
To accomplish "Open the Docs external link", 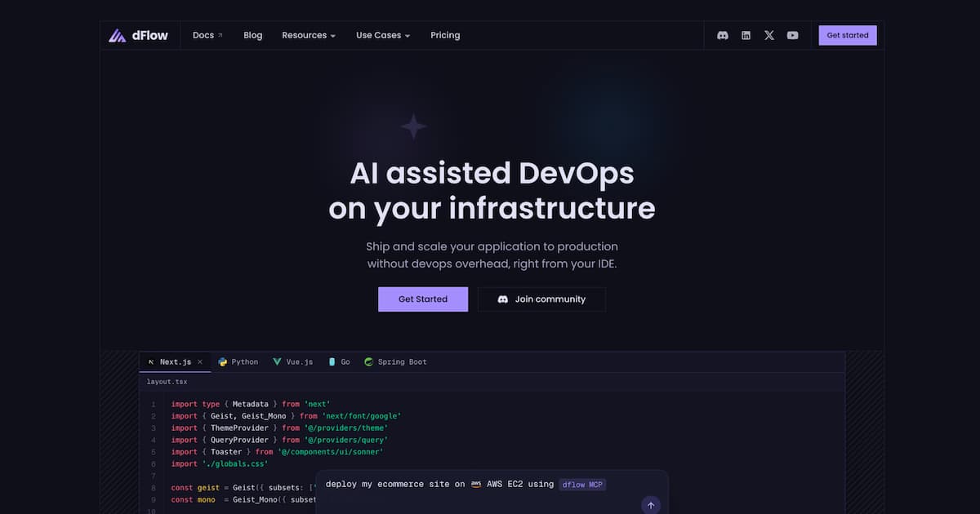I will pyautogui.click(x=207, y=35).
